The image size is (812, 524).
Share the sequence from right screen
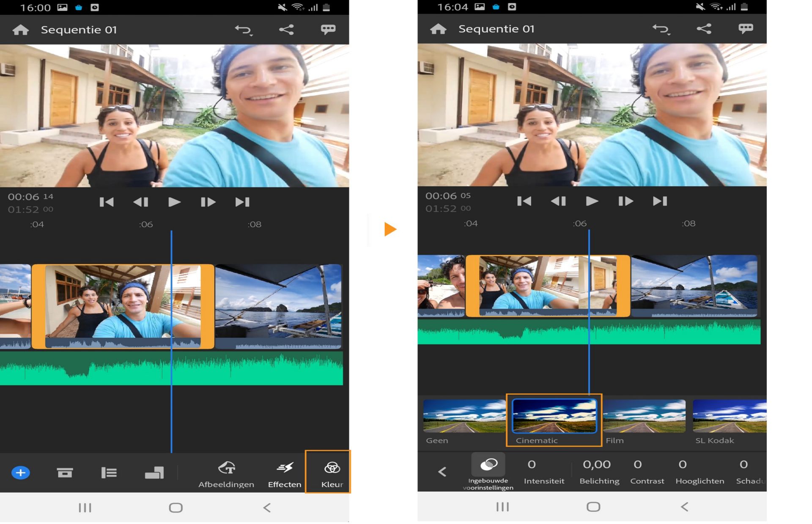coord(704,29)
